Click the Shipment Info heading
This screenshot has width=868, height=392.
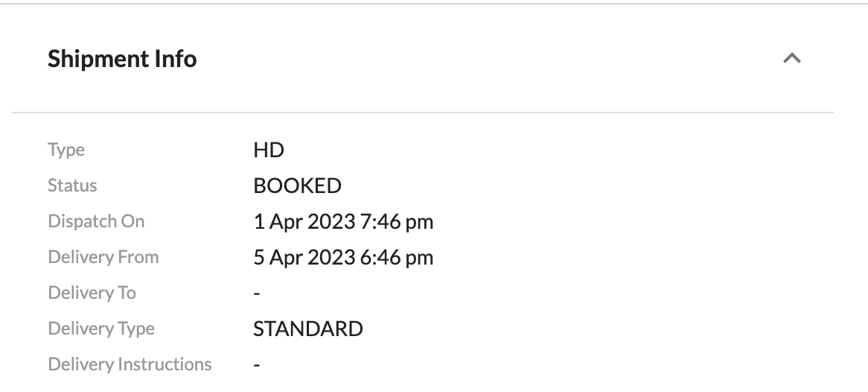point(122,58)
